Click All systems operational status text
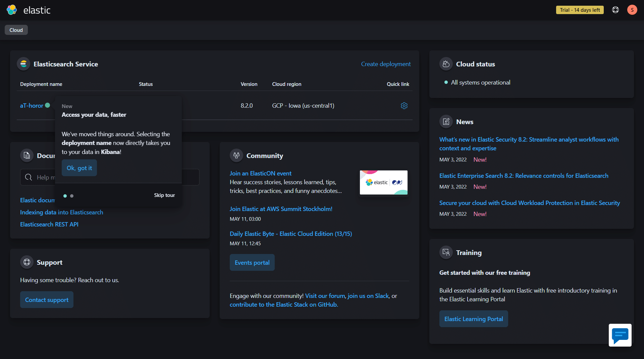The image size is (644, 359). pos(480,83)
